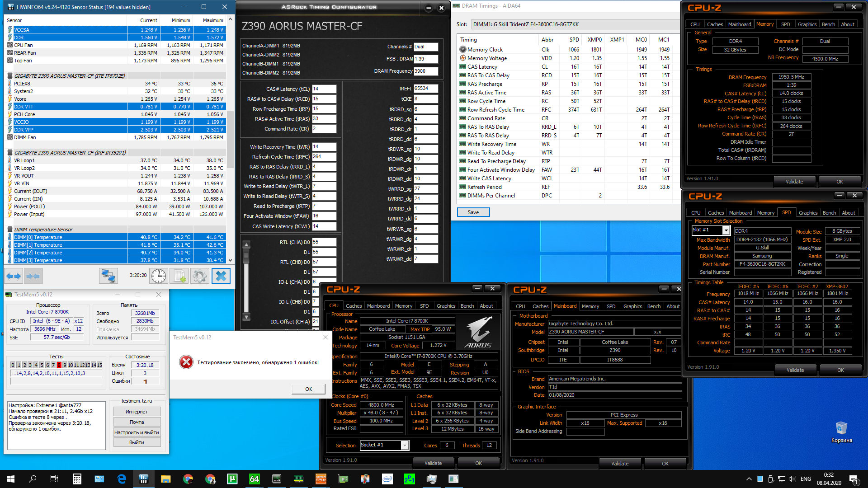Reset HWiNFO elapsed time clock icon
868x488 pixels.
pos(159,276)
